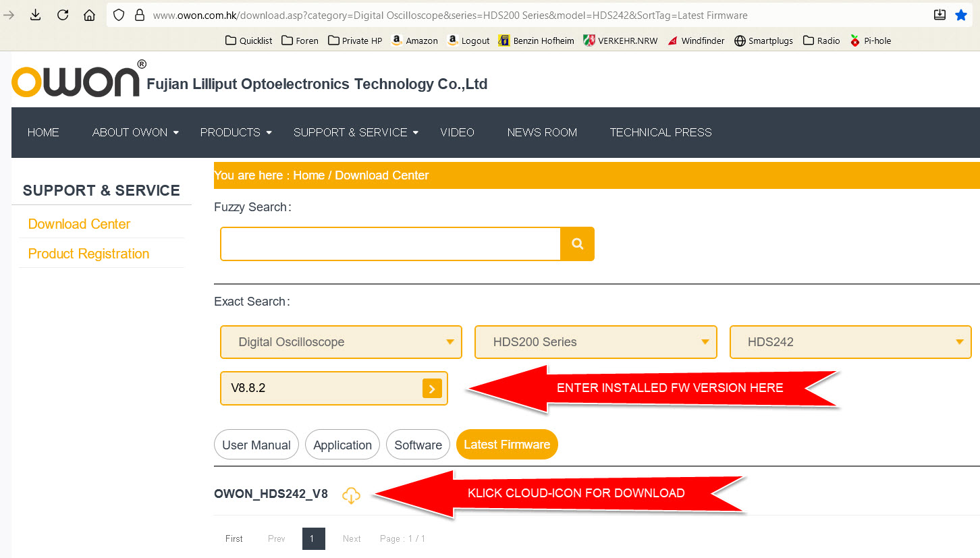The image size is (980, 558).
Task: Open the Benzin Hofheim bookmark
Action: pos(536,40)
